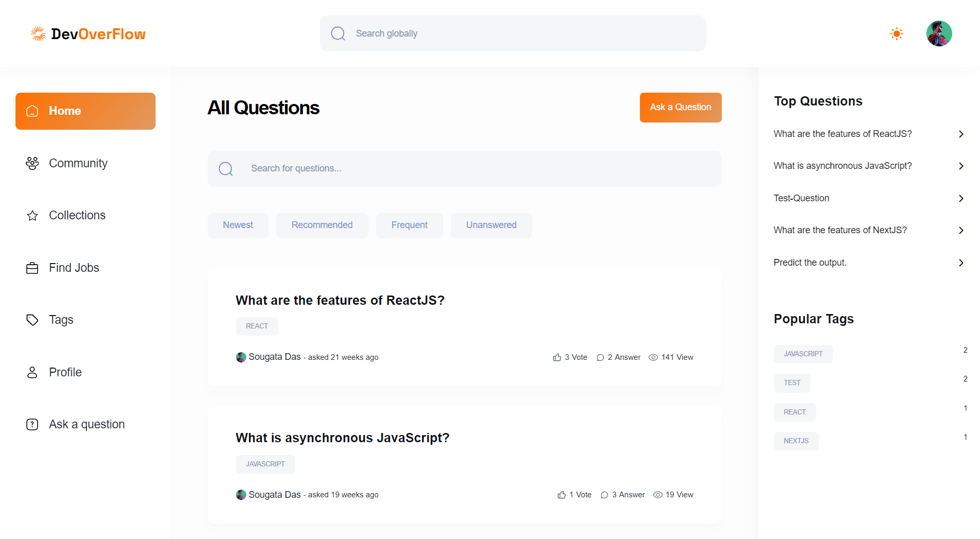The image size is (980, 539).
Task: Click the JAVASCRIPT popular tag
Action: point(803,354)
